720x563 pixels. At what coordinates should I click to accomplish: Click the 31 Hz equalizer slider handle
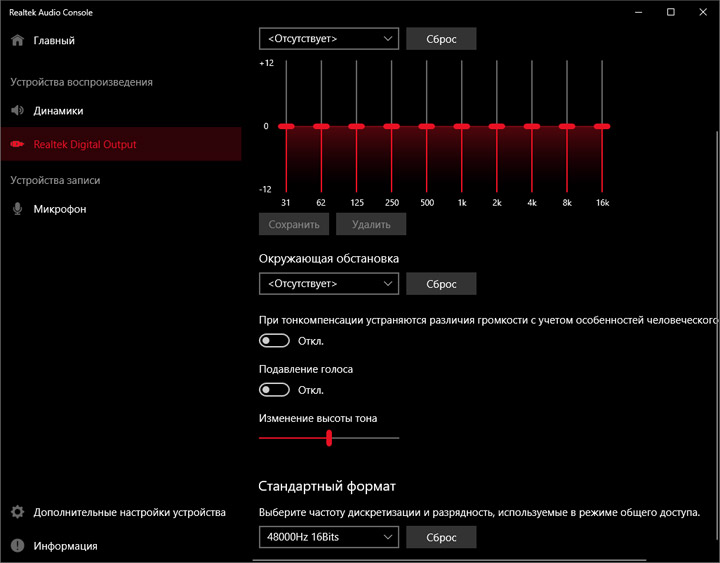286,126
